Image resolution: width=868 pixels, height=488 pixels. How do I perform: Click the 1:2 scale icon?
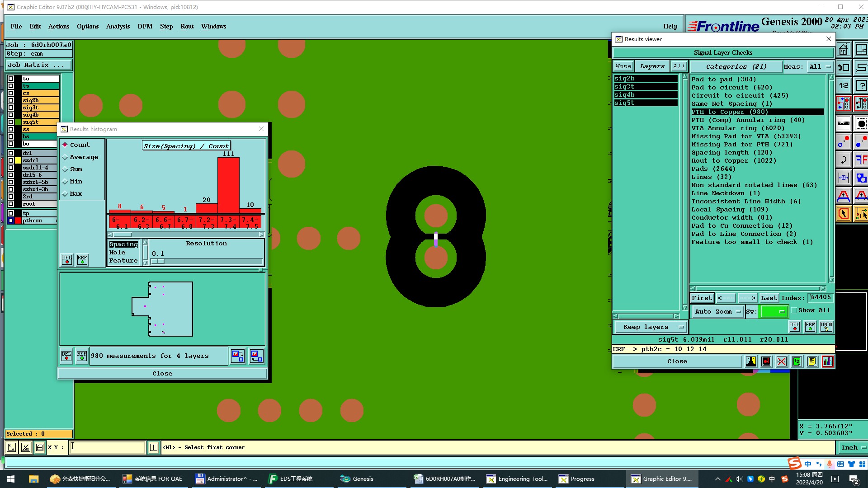(x=844, y=85)
